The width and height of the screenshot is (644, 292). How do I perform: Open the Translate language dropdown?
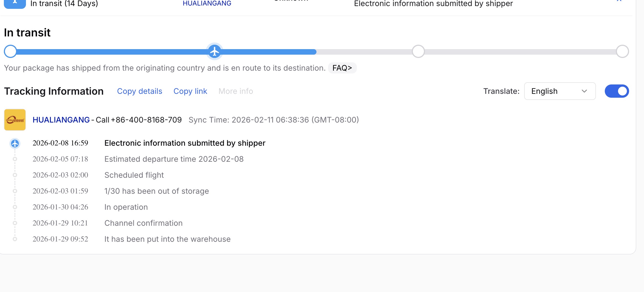(560, 91)
